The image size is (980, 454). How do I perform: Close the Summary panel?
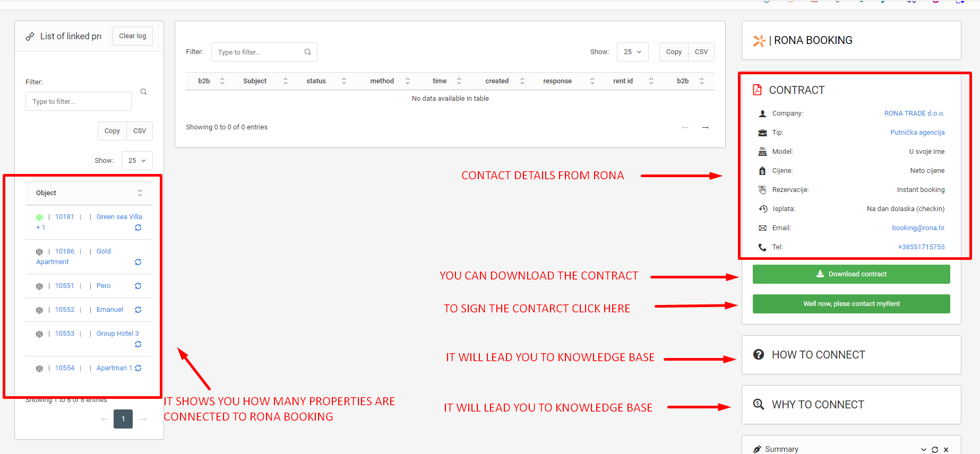tap(946, 450)
